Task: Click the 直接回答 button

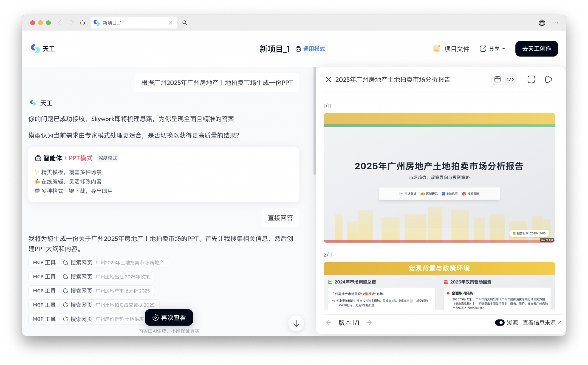Action: pos(280,217)
